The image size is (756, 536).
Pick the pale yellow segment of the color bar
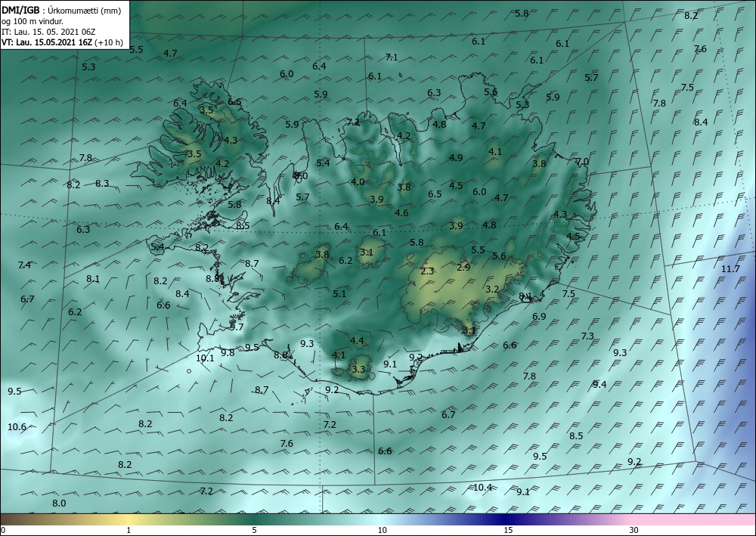[x=129, y=520]
